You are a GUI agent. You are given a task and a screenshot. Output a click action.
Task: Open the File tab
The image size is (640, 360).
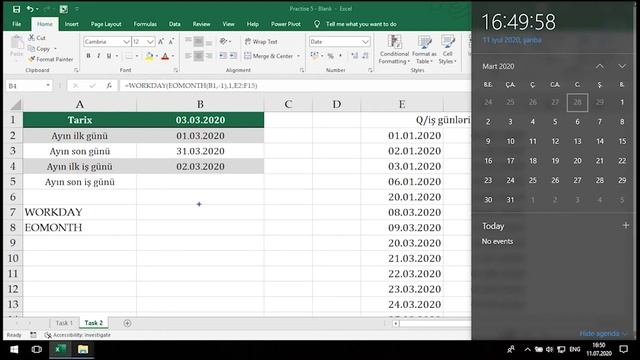click(x=17, y=24)
